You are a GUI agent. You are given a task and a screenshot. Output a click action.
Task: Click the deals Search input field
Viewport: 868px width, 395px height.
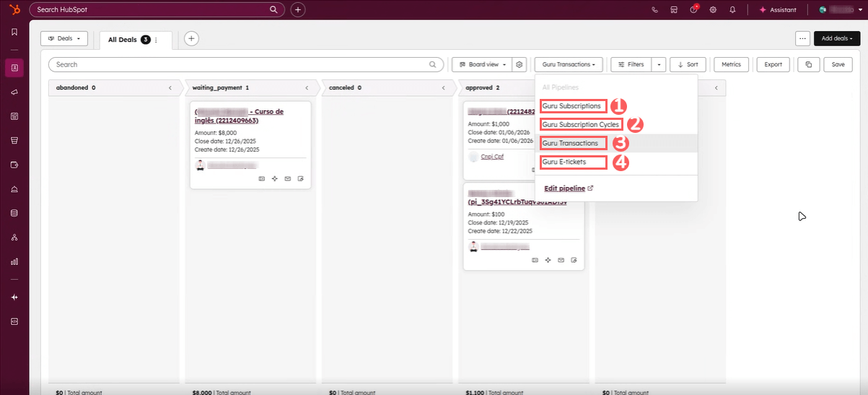click(245, 64)
